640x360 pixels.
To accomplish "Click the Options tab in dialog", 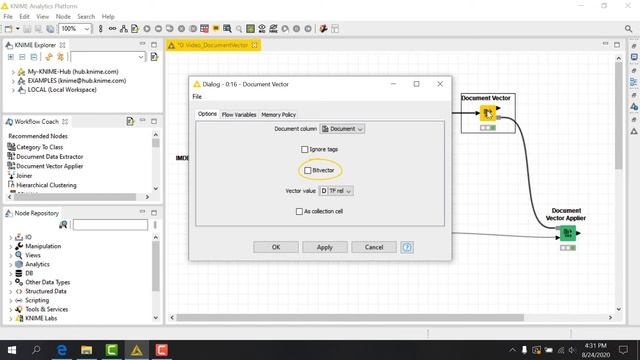I will point(207,114).
